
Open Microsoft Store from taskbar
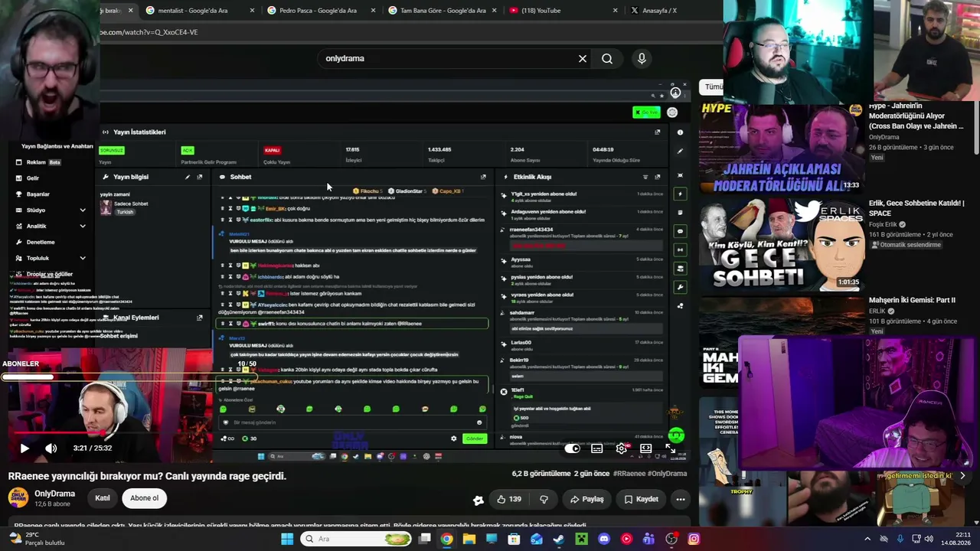[x=514, y=539]
